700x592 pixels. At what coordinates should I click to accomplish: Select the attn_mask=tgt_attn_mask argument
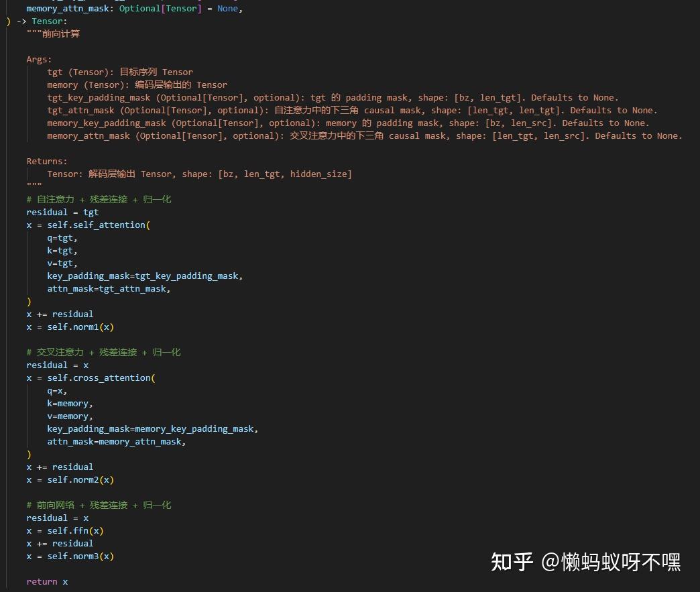pos(107,288)
